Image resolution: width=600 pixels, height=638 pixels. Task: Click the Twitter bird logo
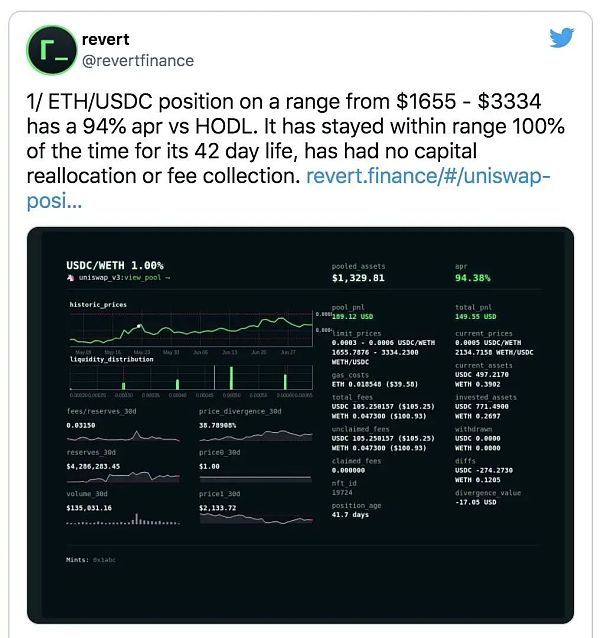tap(563, 38)
